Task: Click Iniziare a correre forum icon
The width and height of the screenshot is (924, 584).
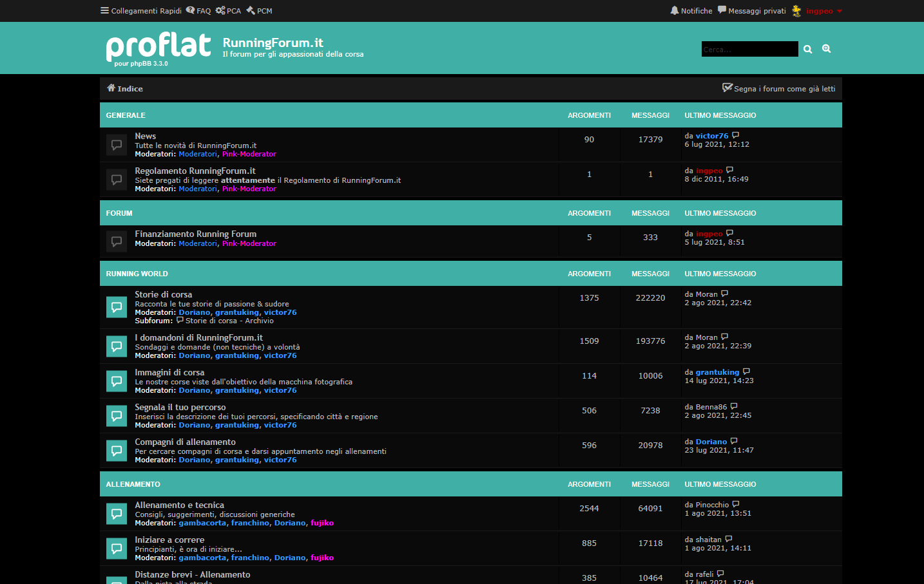Action: click(x=117, y=549)
